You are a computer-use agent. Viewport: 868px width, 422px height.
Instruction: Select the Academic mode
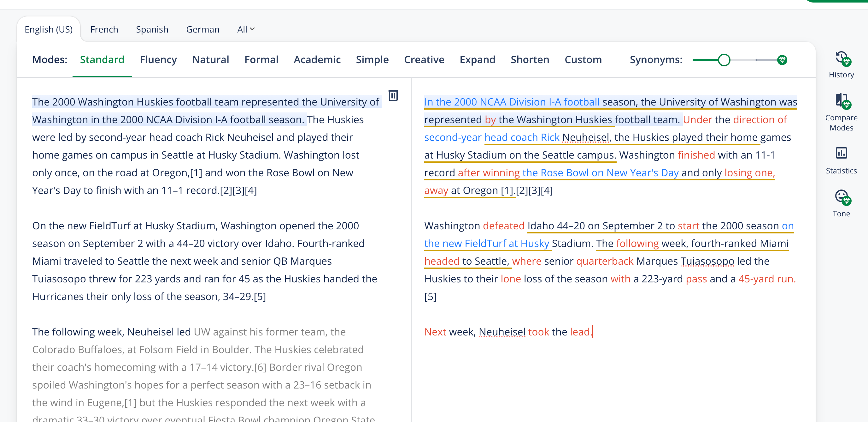click(x=317, y=60)
